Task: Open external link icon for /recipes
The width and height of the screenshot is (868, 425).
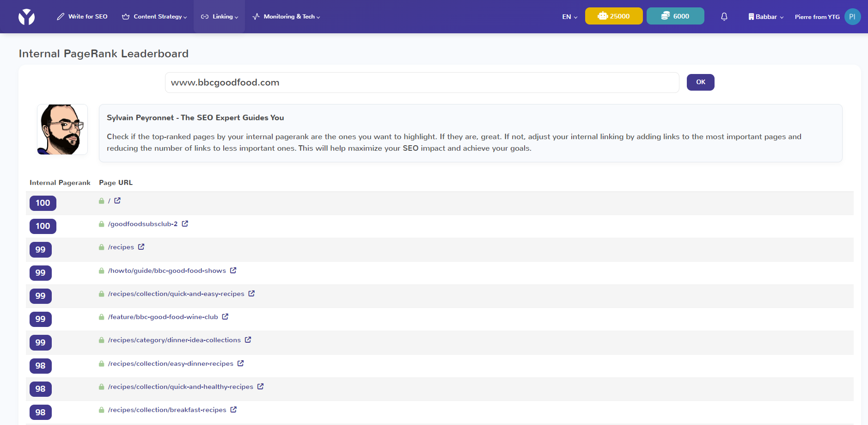Action: [x=141, y=247]
